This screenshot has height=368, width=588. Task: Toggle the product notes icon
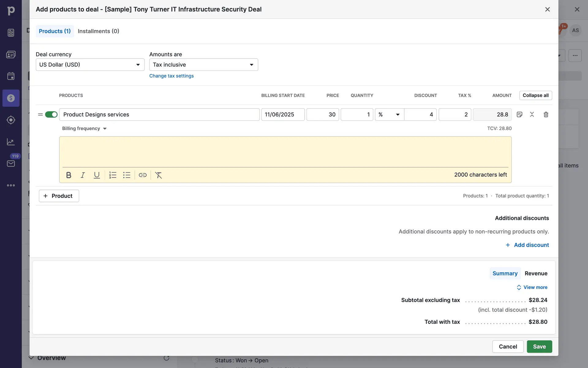(x=519, y=114)
